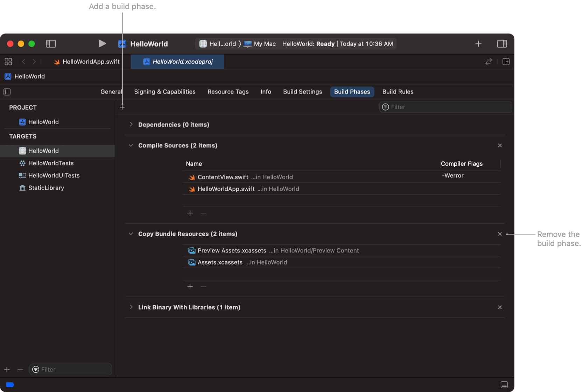
Task: Click the build phases Filter field
Action: (445, 107)
